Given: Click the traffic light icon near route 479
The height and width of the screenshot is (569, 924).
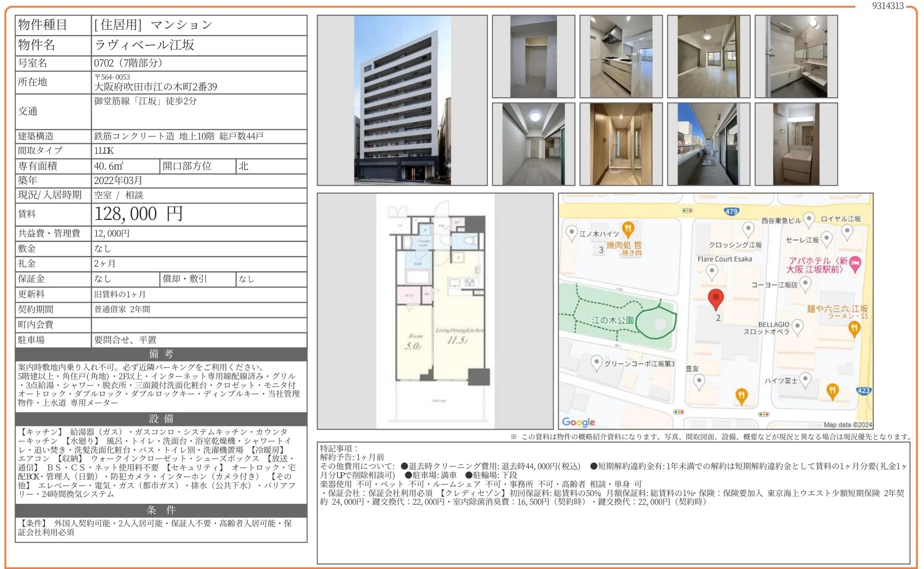Looking at the screenshot, I should 687,210.
